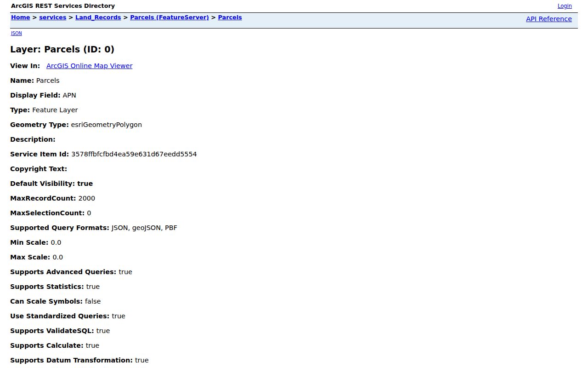Click the Max Scale value 0.0

click(58, 257)
